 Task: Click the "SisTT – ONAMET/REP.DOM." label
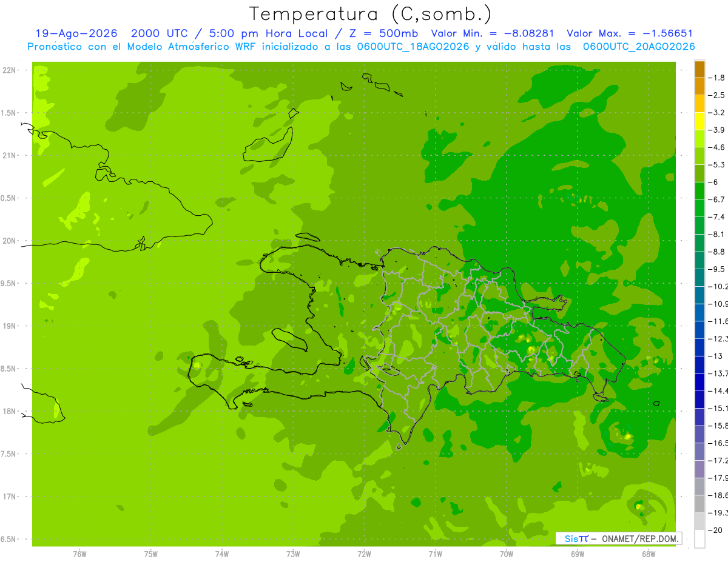pyautogui.click(x=618, y=538)
